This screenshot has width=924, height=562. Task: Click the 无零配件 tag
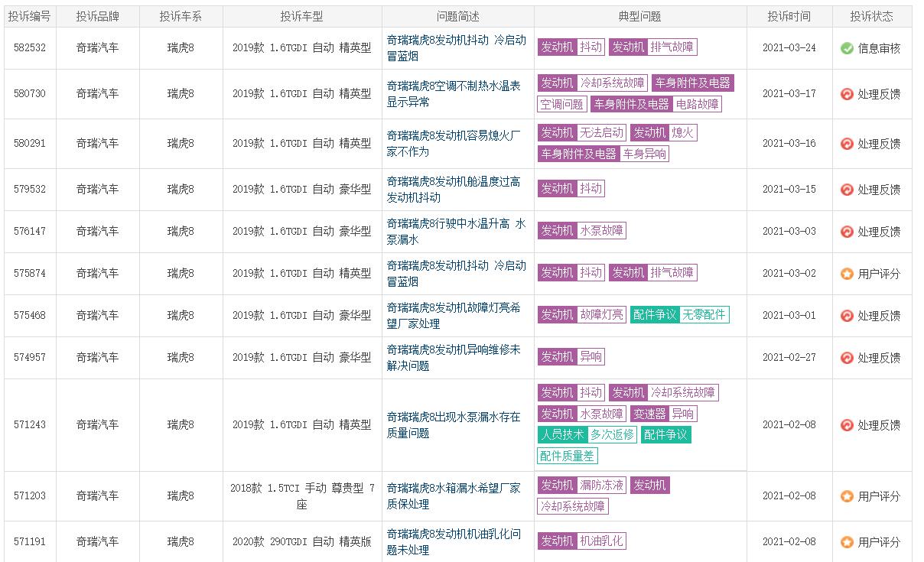pos(704,315)
